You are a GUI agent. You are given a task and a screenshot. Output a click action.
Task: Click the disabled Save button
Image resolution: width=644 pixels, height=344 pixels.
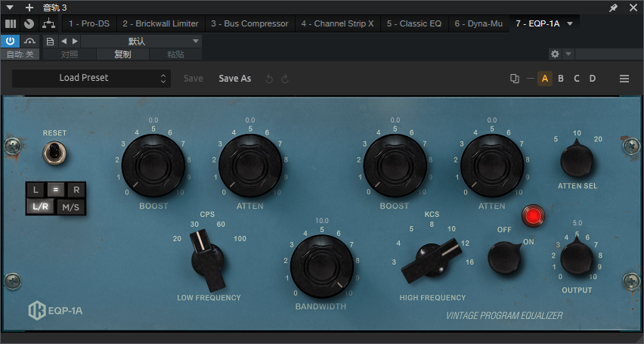click(193, 79)
